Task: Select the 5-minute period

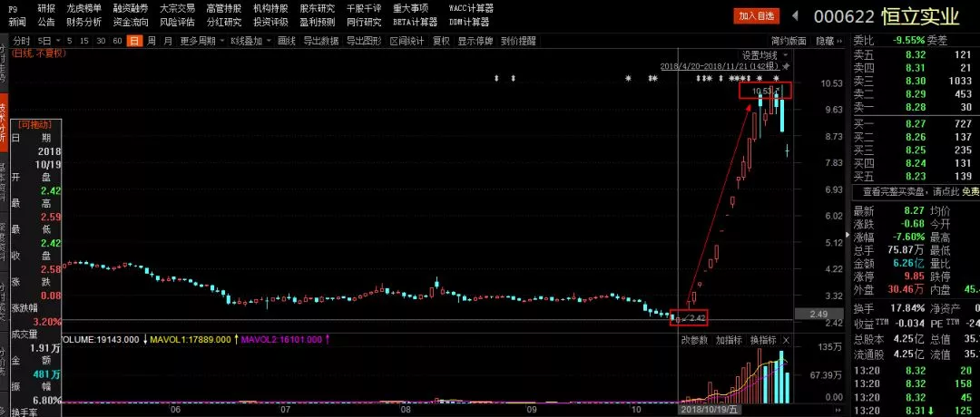Action: click(x=69, y=41)
